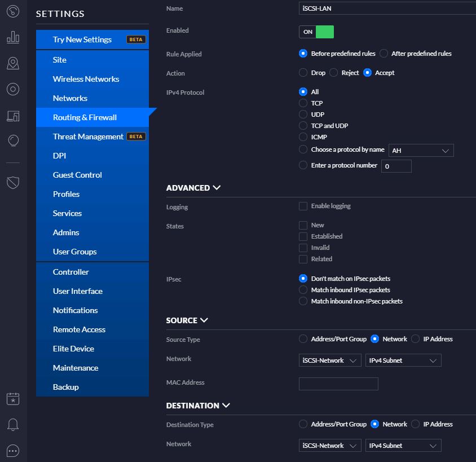Collapse the SOURCE section
Screen dimensions: 476x462
click(x=187, y=320)
